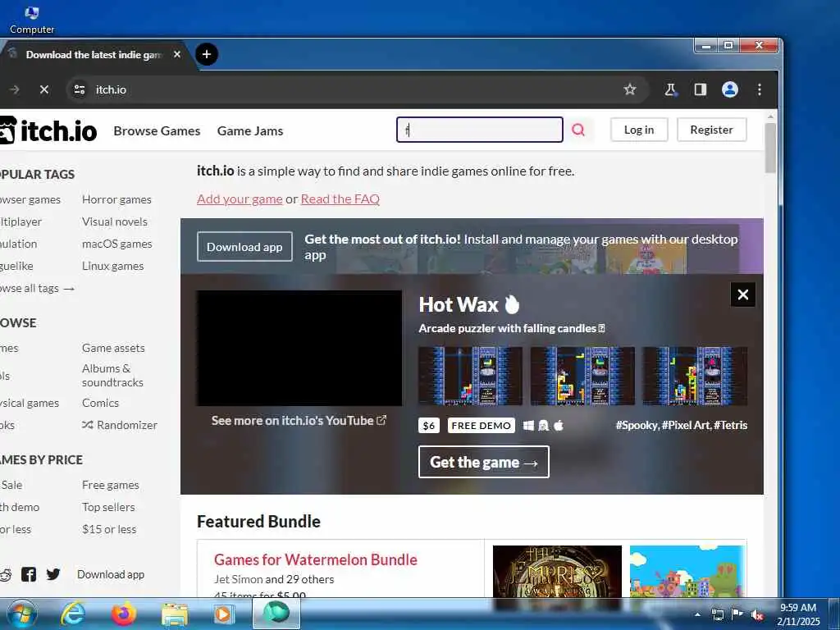
Task: Click Download app in sidebar footer
Action: tap(111, 574)
